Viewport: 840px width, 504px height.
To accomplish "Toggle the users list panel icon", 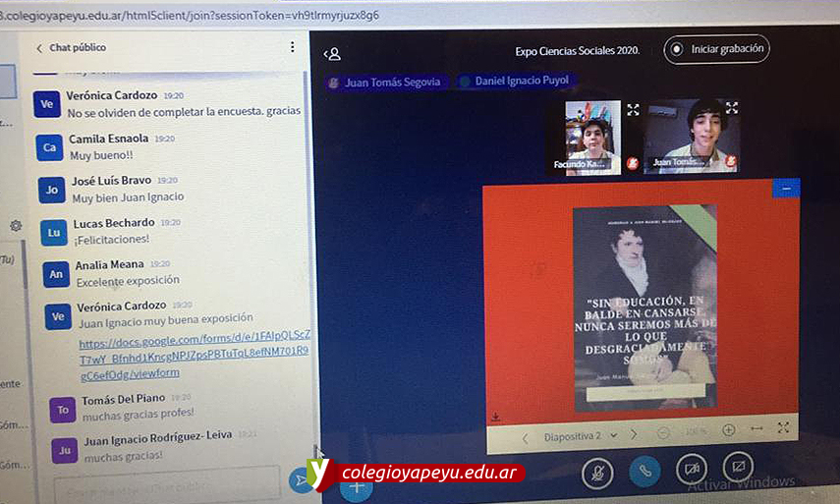I will point(333,54).
